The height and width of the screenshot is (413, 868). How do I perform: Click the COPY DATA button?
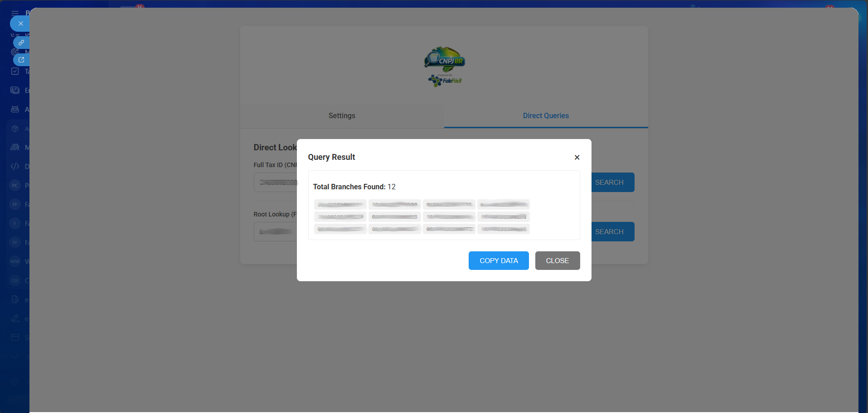pos(498,261)
